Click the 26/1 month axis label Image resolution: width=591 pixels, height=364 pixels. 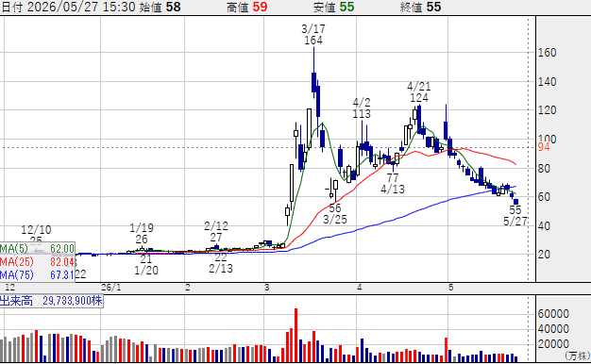click(111, 288)
